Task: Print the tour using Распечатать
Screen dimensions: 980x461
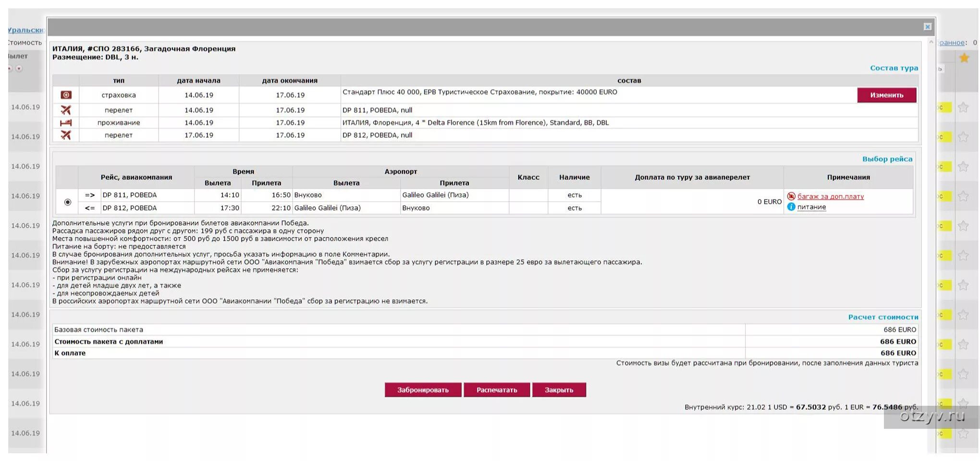Action: click(x=497, y=390)
